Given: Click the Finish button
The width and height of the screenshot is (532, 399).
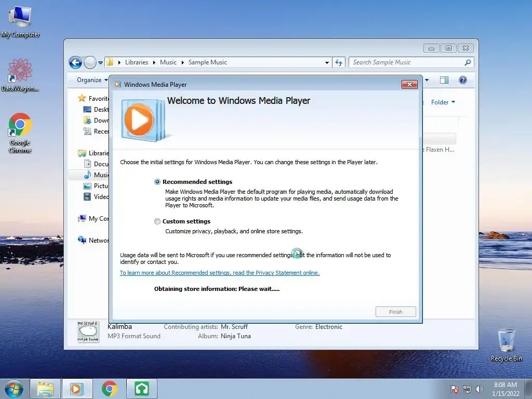Looking at the screenshot, I should [395, 312].
